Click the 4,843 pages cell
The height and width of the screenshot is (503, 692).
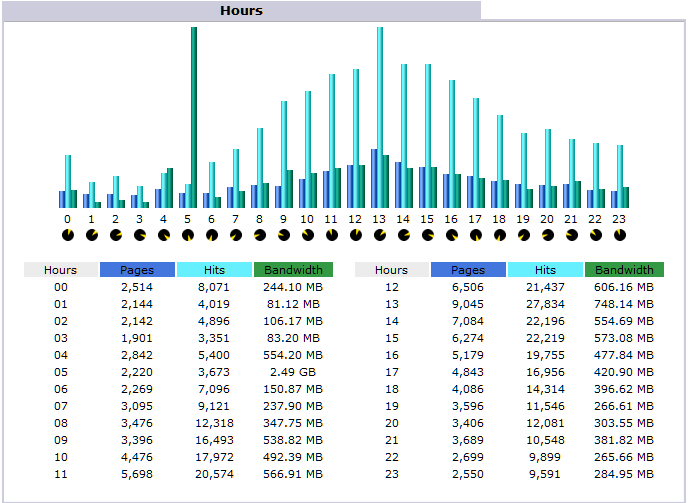pos(468,372)
